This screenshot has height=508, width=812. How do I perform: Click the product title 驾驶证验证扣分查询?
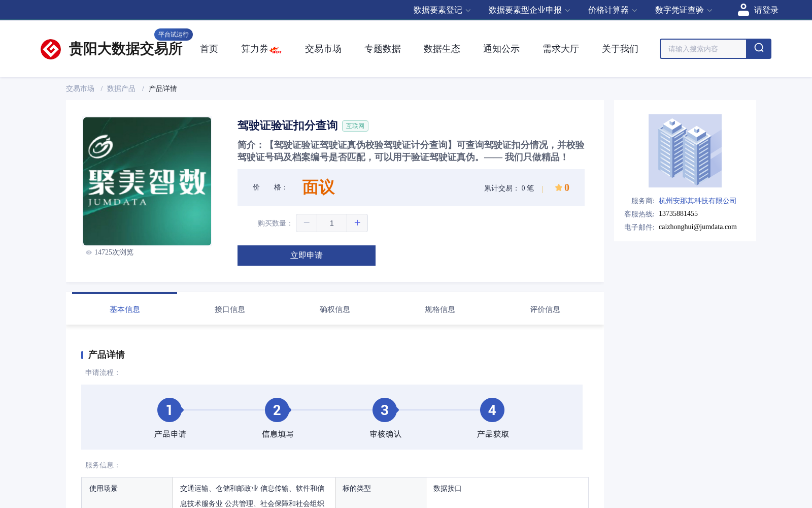[x=288, y=125]
